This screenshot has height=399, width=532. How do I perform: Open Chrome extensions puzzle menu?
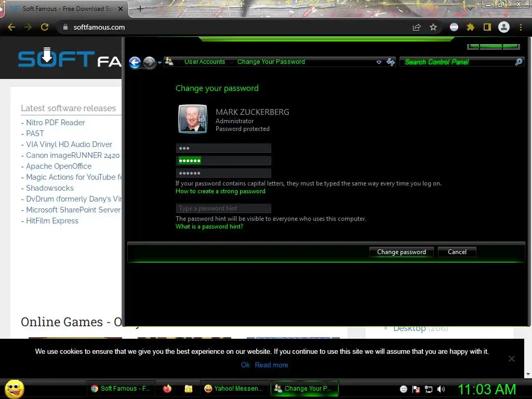(x=471, y=27)
